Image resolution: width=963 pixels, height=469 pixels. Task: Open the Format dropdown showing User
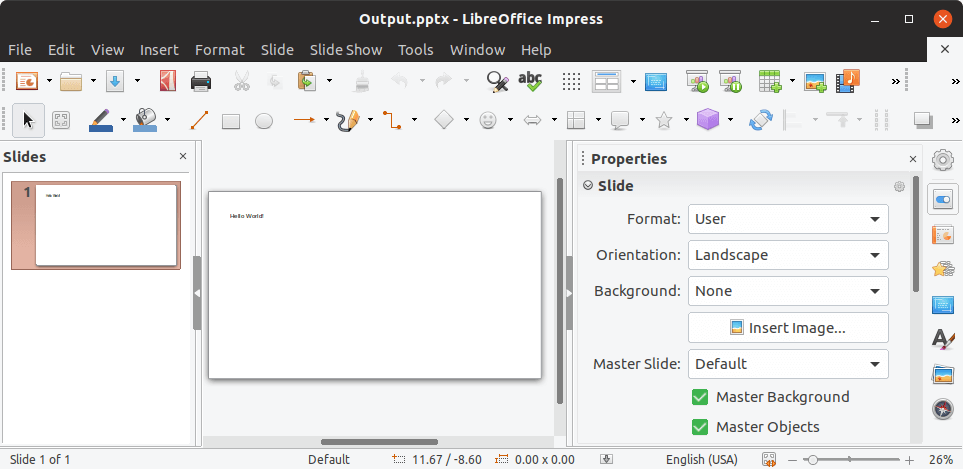point(788,219)
